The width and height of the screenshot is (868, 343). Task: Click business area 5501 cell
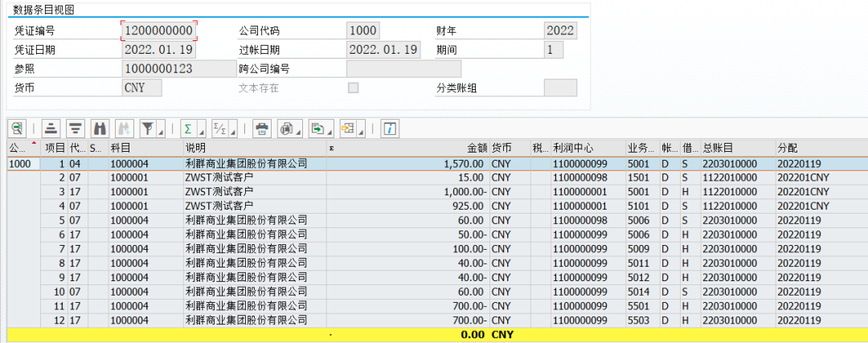pos(643,306)
